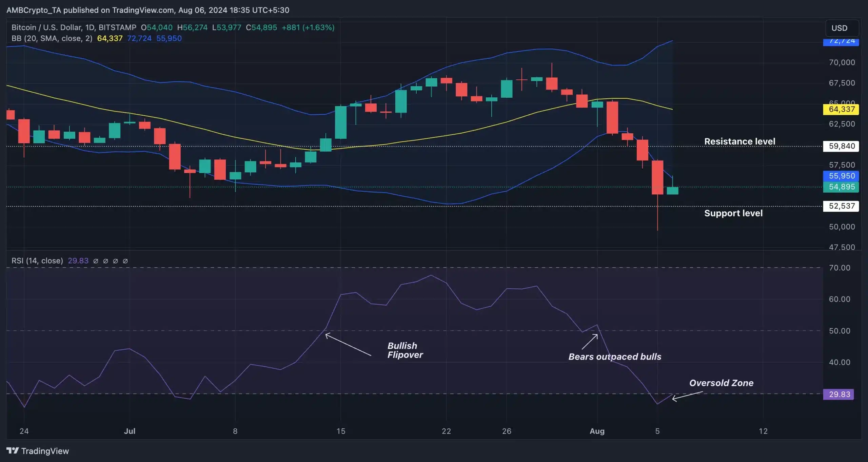Select the BB (20, SMA, close, 2) indicator label
This screenshot has width=868, height=462.
pos(52,38)
